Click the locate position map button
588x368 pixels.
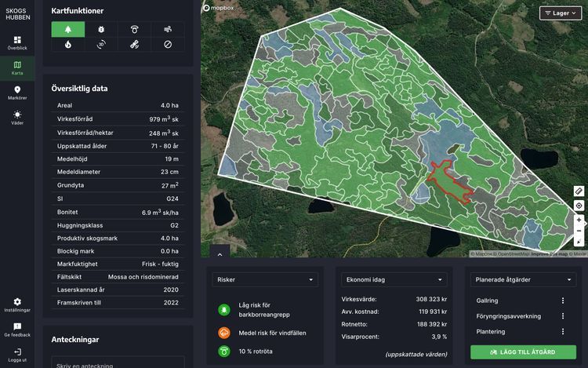tap(579, 206)
